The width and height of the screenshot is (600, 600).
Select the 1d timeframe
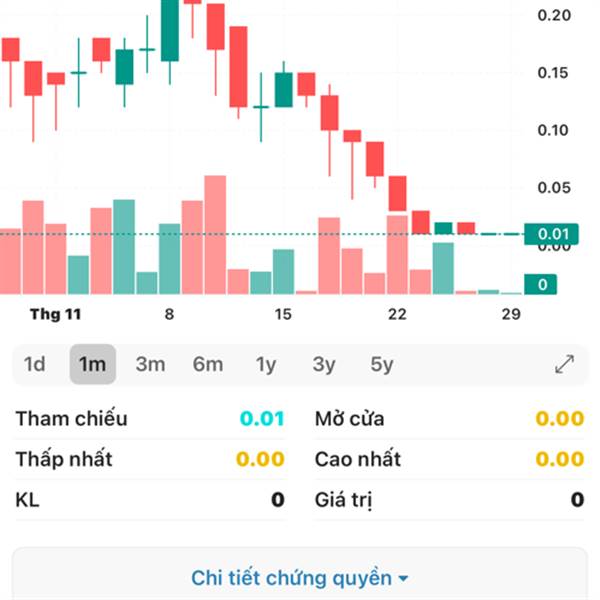34,364
